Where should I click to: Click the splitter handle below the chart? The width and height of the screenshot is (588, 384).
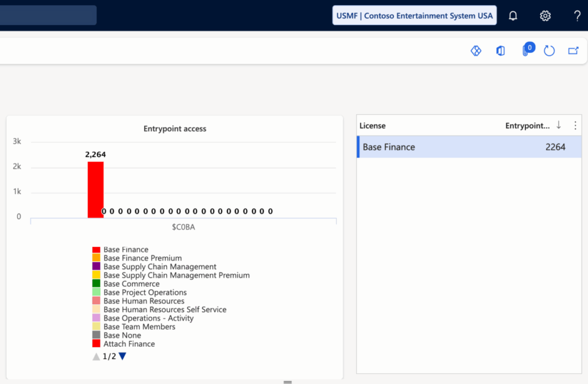click(x=288, y=382)
